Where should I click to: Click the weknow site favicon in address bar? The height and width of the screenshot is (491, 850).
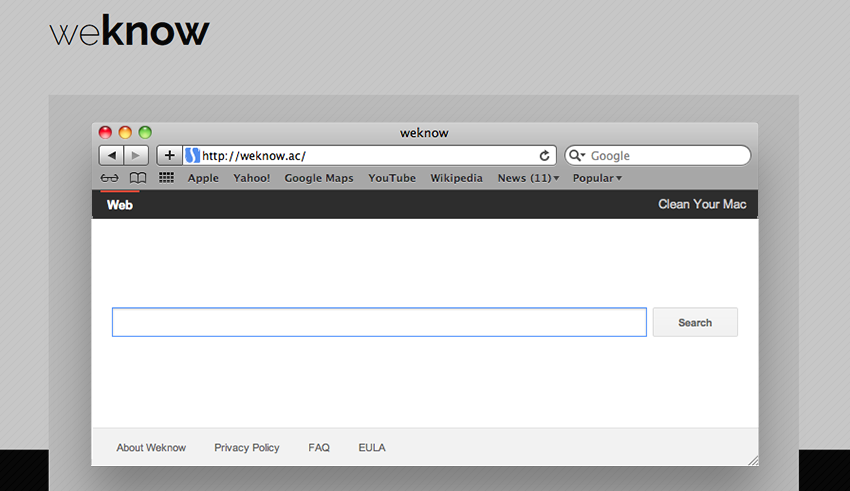(x=192, y=156)
